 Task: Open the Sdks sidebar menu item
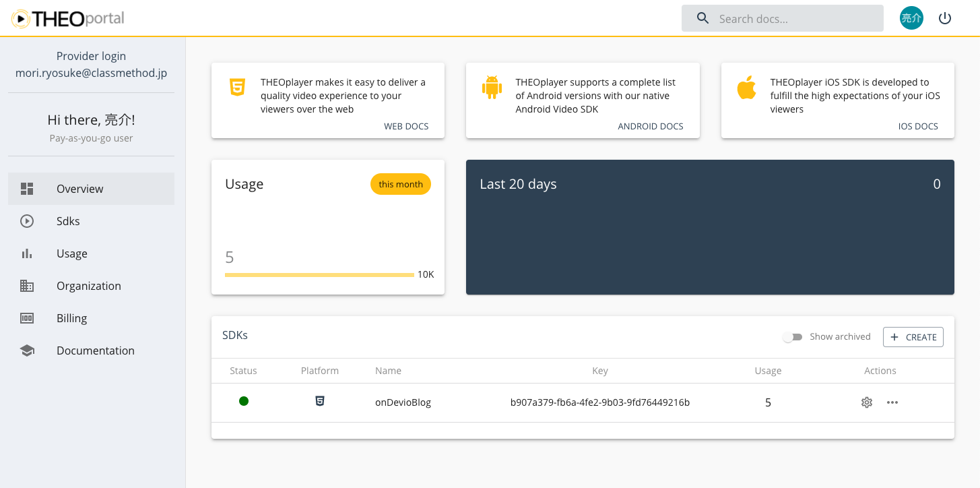coord(68,221)
